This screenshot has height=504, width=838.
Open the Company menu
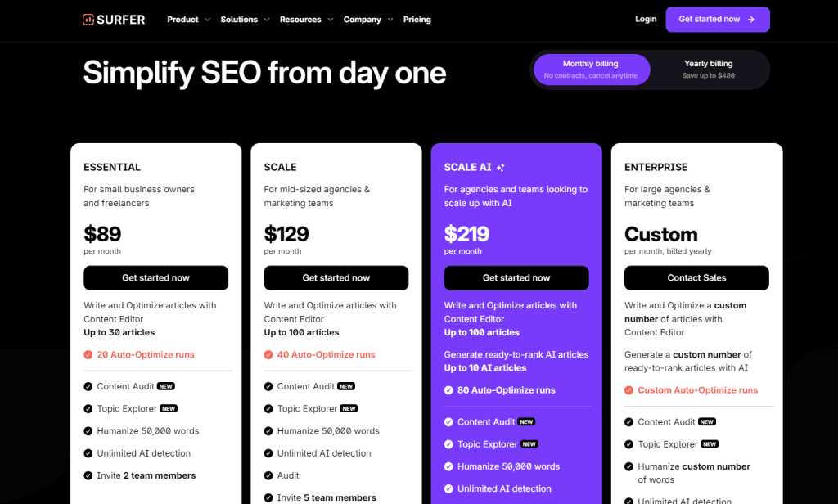[x=368, y=20]
